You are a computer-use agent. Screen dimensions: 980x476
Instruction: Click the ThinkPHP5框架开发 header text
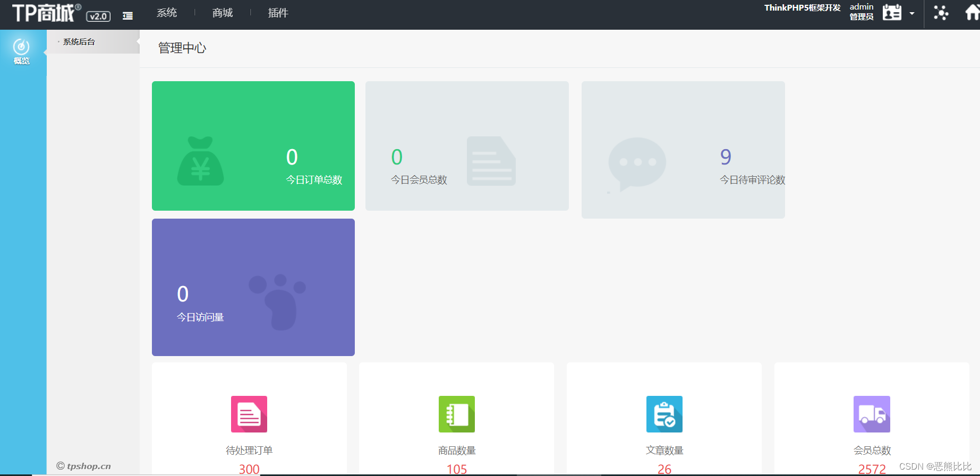click(803, 8)
